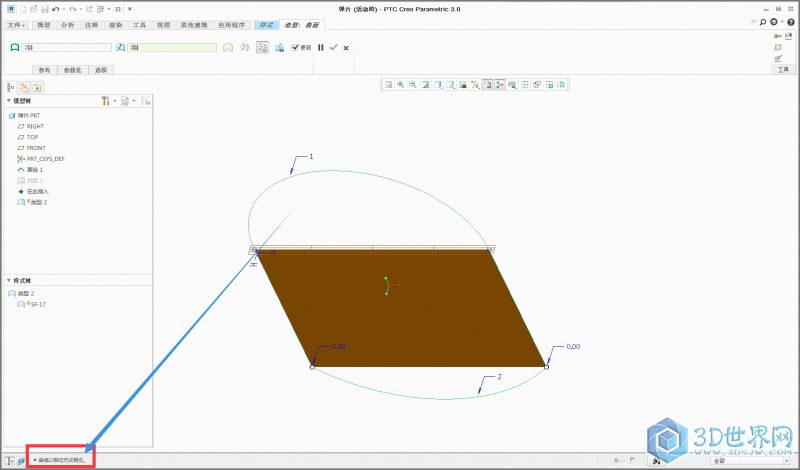This screenshot has width=800, height=470.
Task: Click the New file icon in quick access toolbar
Action: point(23,9)
